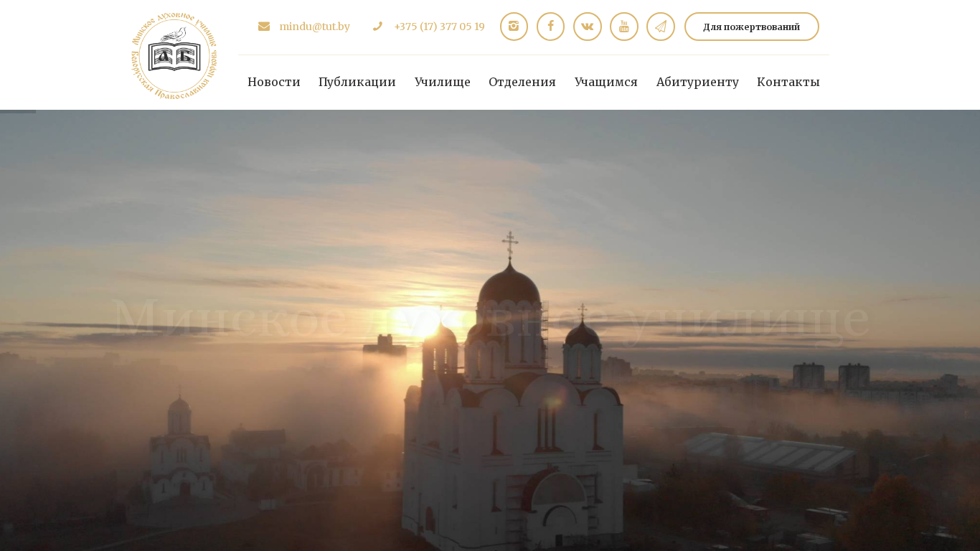
Task: Open the Абитуриенту menu item
Action: point(697,82)
